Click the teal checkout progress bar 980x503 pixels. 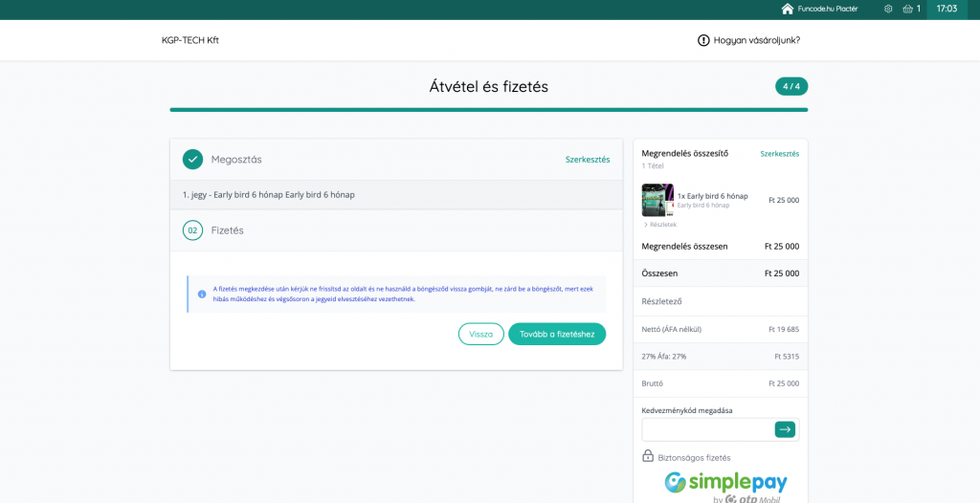(488, 110)
